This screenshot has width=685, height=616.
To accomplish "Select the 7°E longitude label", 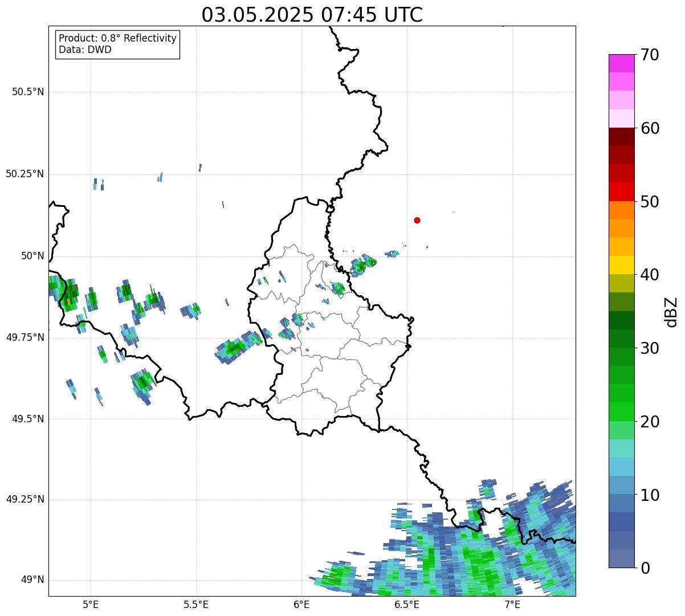I will point(512,605).
